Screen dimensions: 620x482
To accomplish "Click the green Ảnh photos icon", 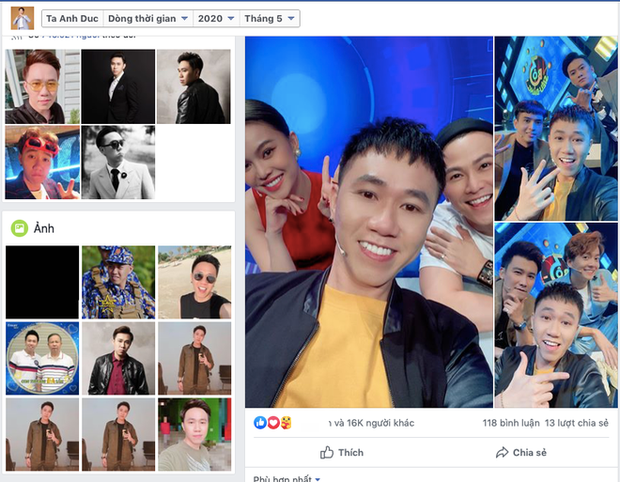I will pyautogui.click(x=18, y=229).
